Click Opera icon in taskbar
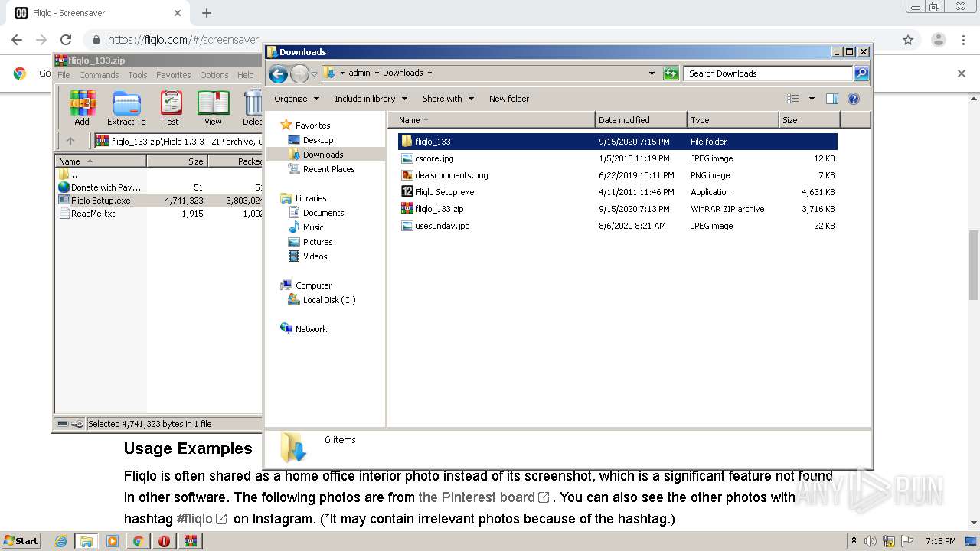This screenshot has height=551, width=980. coord(164,541)
